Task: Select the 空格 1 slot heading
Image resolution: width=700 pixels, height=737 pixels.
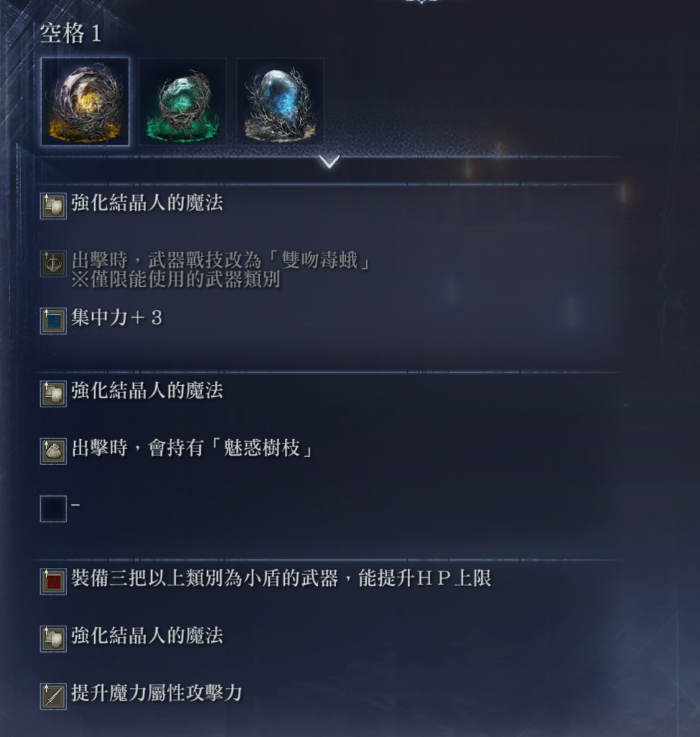Action: (71, 33)
